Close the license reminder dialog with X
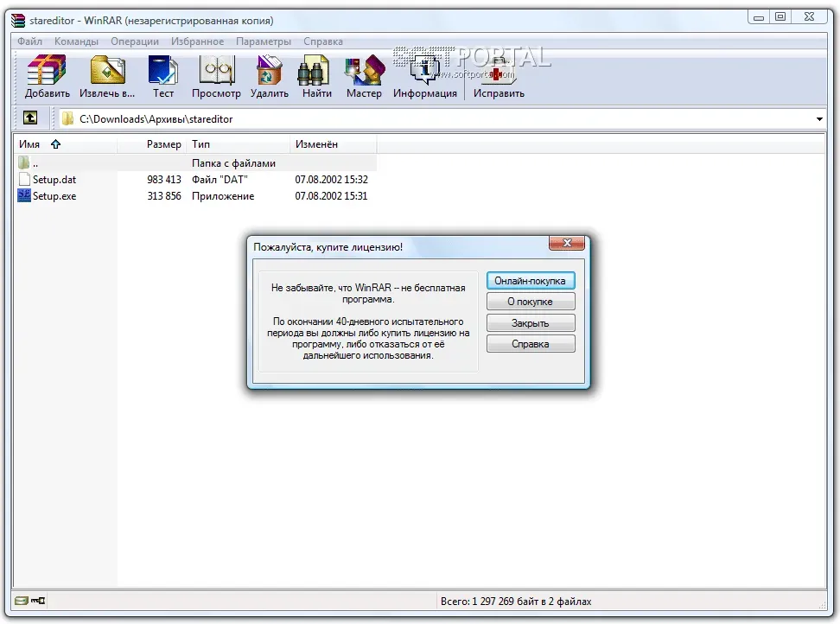Screen dimensions: 840x624 pyautogui.click(x=566, y=245)
